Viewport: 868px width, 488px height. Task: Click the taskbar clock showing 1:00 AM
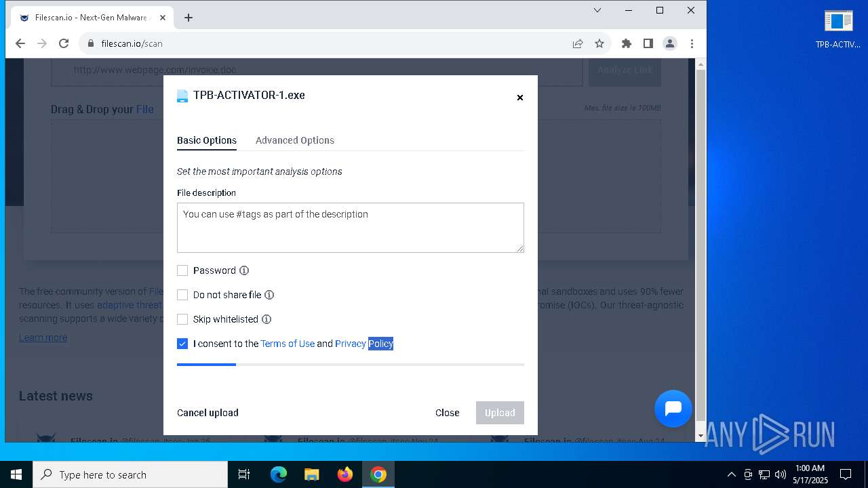[x=810, y=474]
